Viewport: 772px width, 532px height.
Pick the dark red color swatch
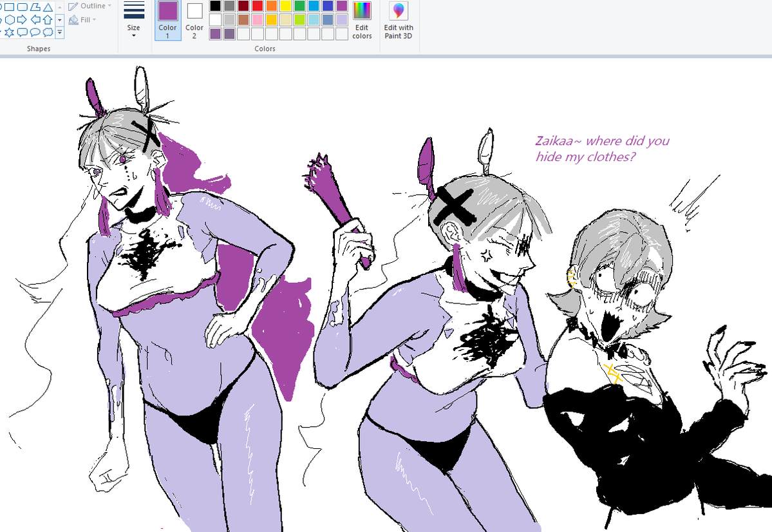pos(243,6)
